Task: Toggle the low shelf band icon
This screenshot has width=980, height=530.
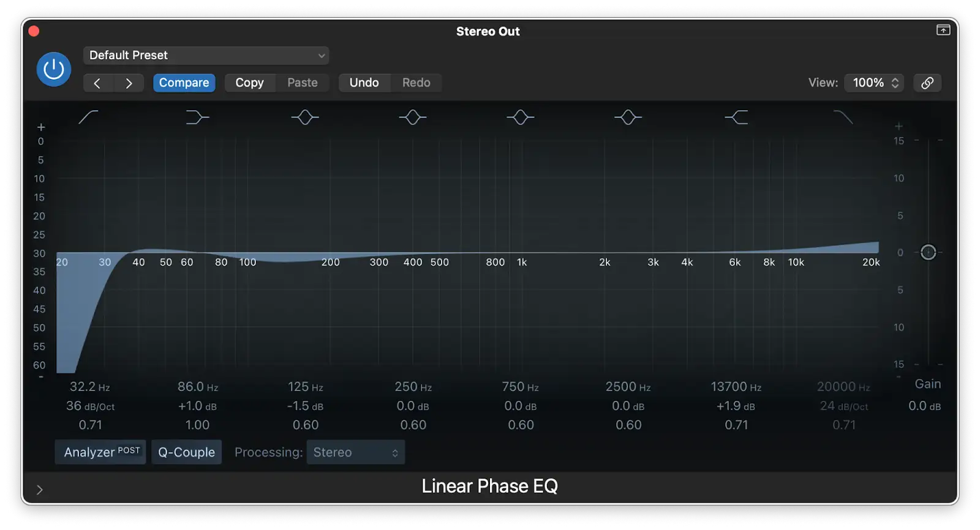Action: (197, 117)
